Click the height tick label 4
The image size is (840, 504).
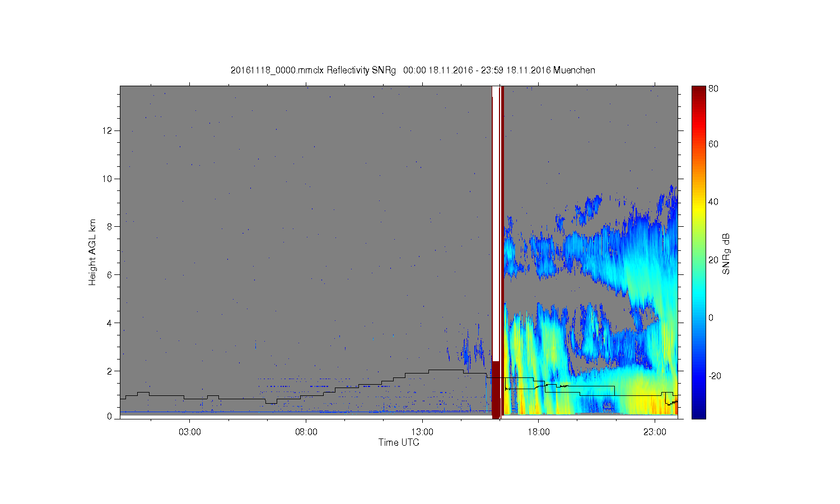click(x=110, y=323)
